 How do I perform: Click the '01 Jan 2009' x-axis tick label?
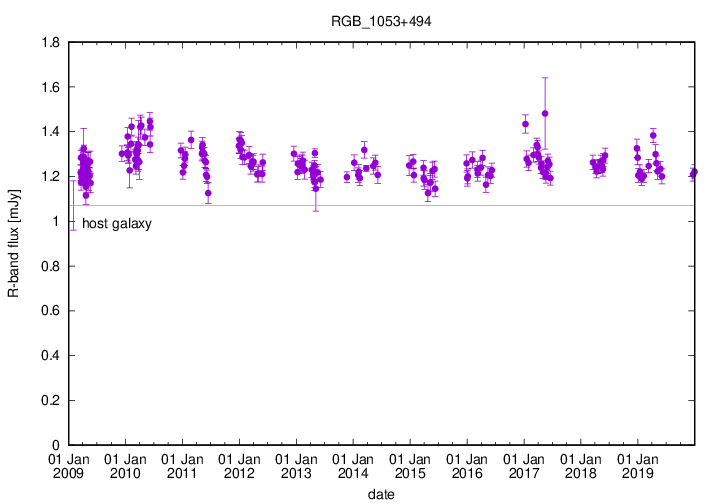tap(69, 465)
